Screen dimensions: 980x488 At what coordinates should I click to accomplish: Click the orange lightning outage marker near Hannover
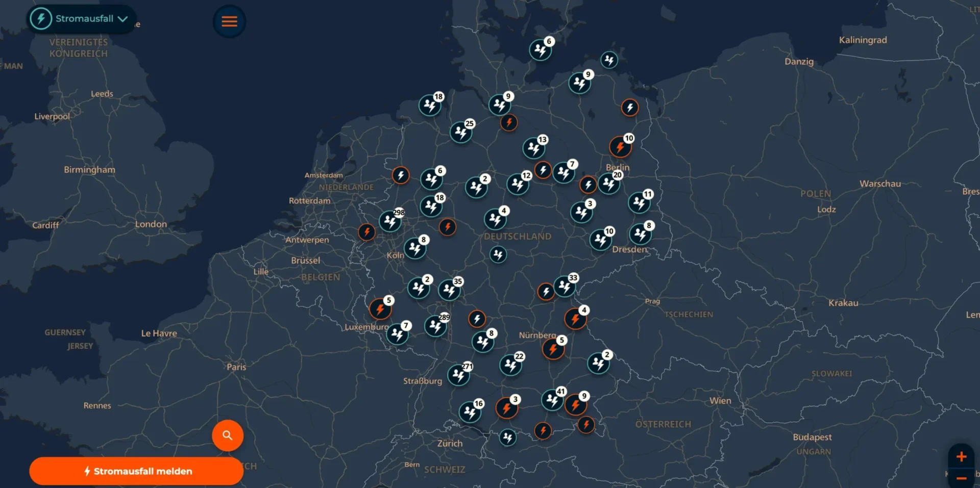pyautogui.click(x=509, y=122)
